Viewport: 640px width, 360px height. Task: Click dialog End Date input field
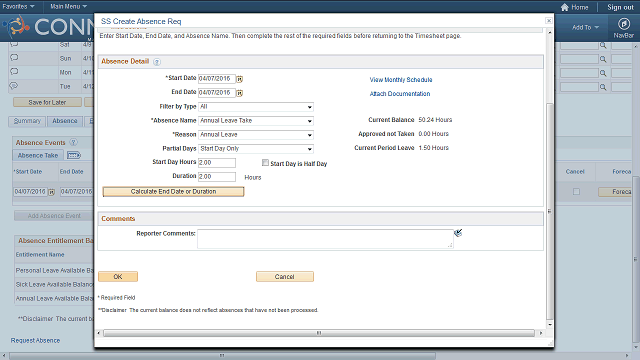(x=217, y=93)
